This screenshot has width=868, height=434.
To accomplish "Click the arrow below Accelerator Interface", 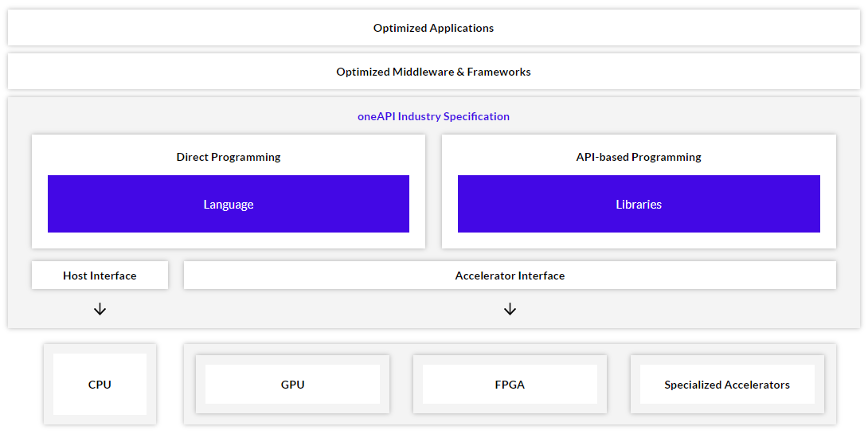I will 510,309.
